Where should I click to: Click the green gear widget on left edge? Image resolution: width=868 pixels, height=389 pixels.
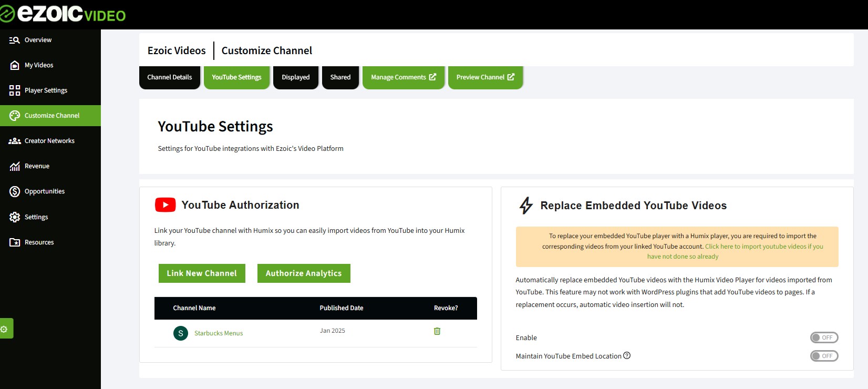(x=5, y=329)
